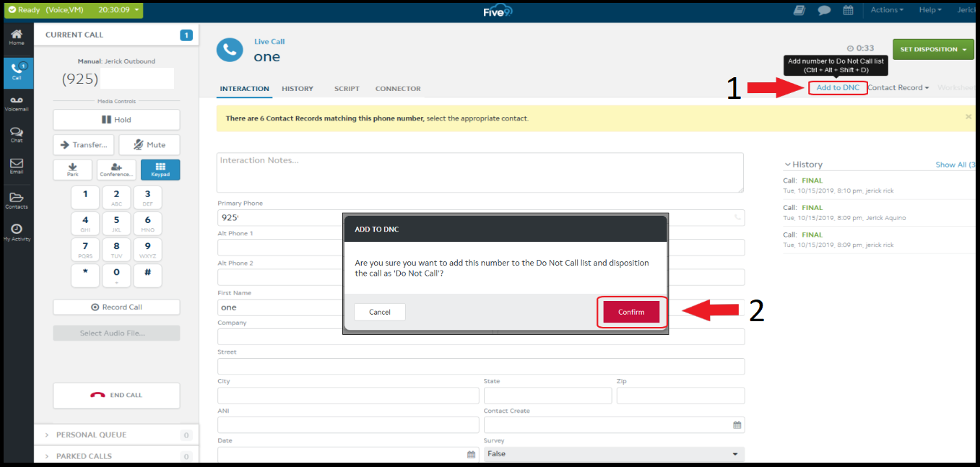Go to Home in sidebar
This screenshot has height=467, width=980.
[16, 38]
